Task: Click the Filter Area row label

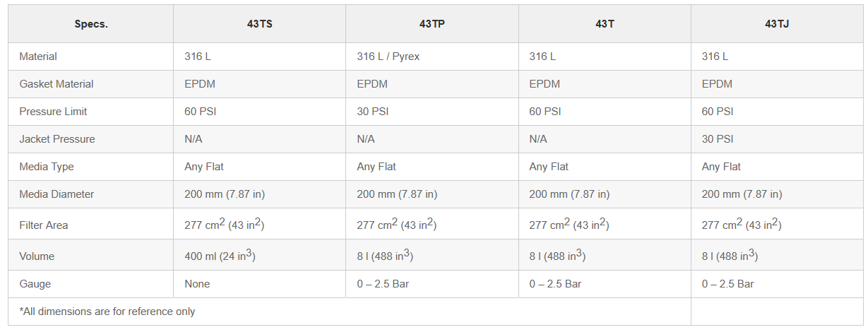Action: click(44, 225)
